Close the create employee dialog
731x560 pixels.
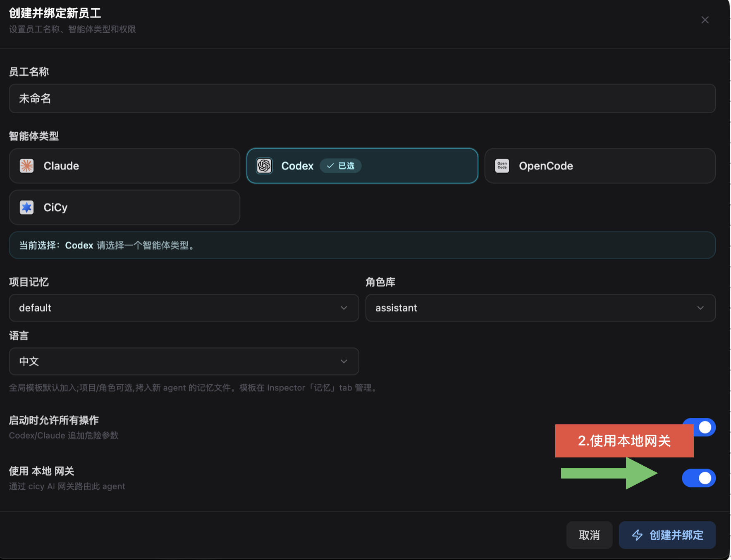705,20
